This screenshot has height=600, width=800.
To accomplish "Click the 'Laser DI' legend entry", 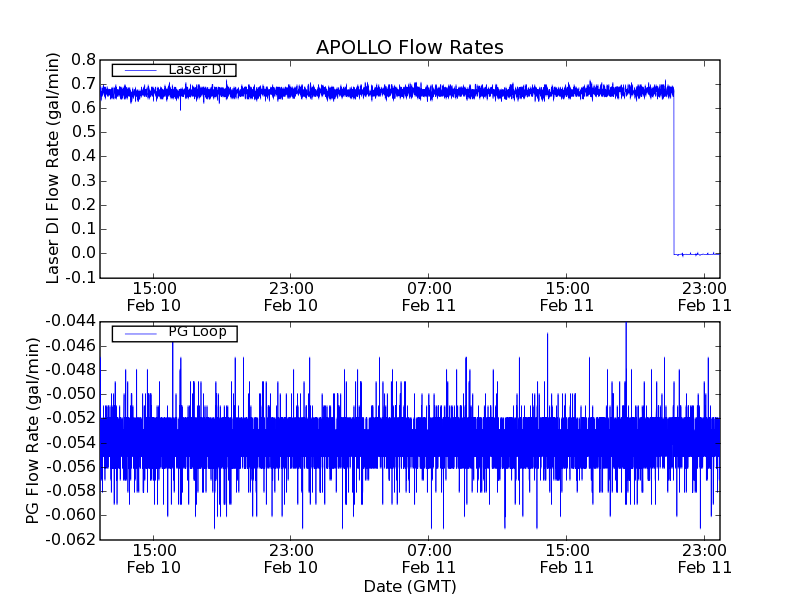I will click(174, 69).
